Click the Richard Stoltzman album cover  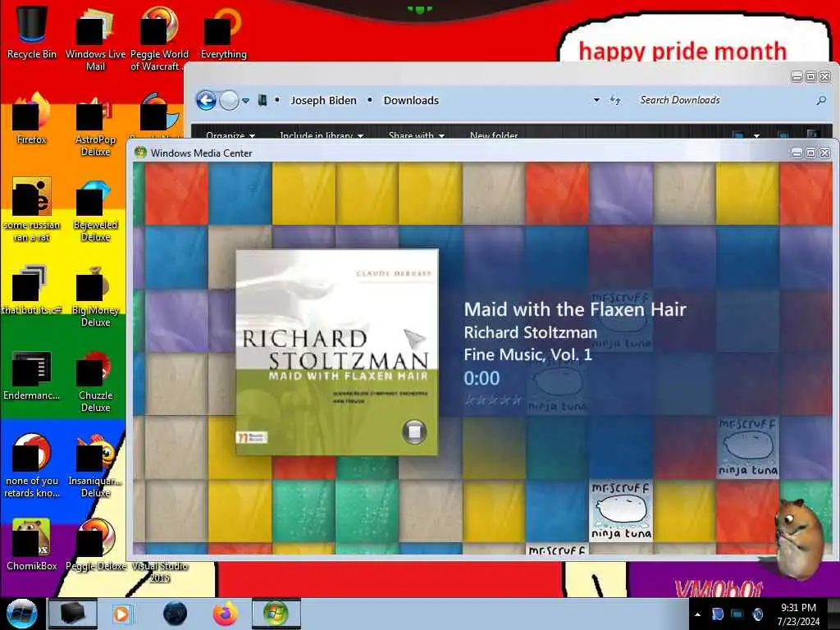tap(337, 352)
